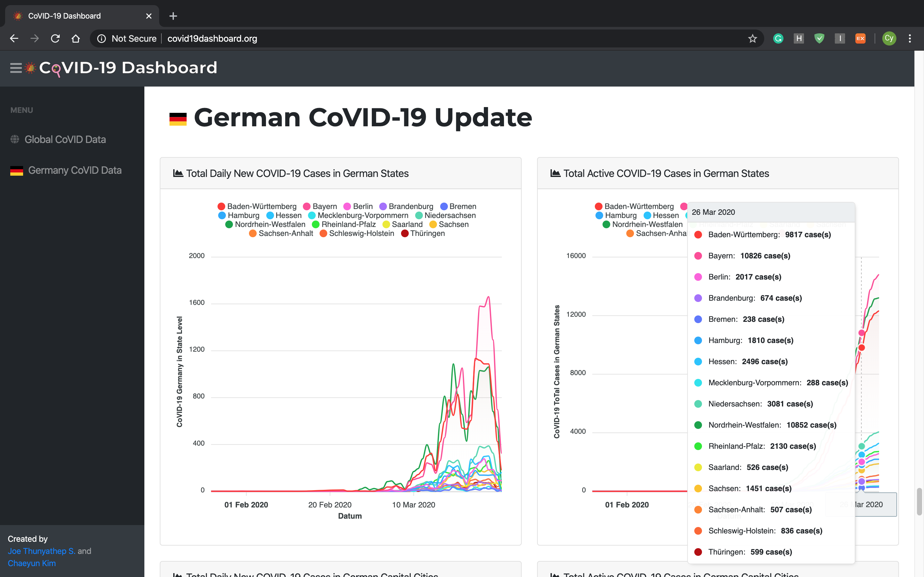Click Baden-Württemberg red swatch in left legend
Image resolution: width=924 pixels, height=577 pixels.
pos(221,206)
